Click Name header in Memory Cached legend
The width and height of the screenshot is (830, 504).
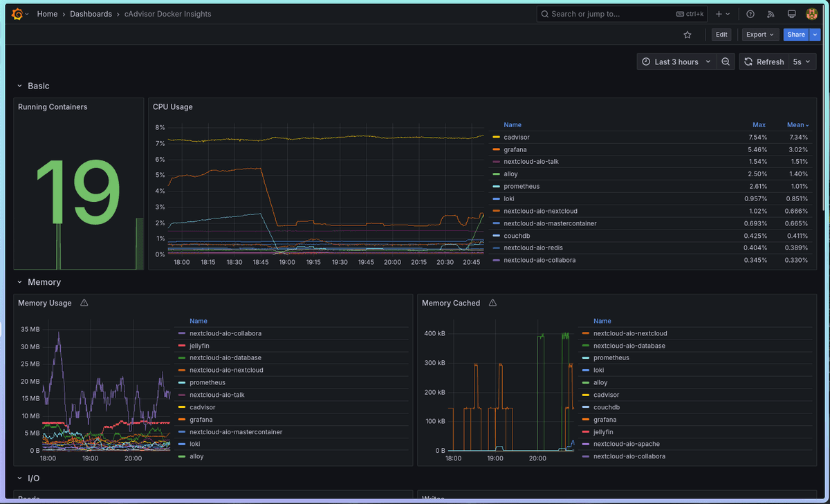[x=602, y=321]
